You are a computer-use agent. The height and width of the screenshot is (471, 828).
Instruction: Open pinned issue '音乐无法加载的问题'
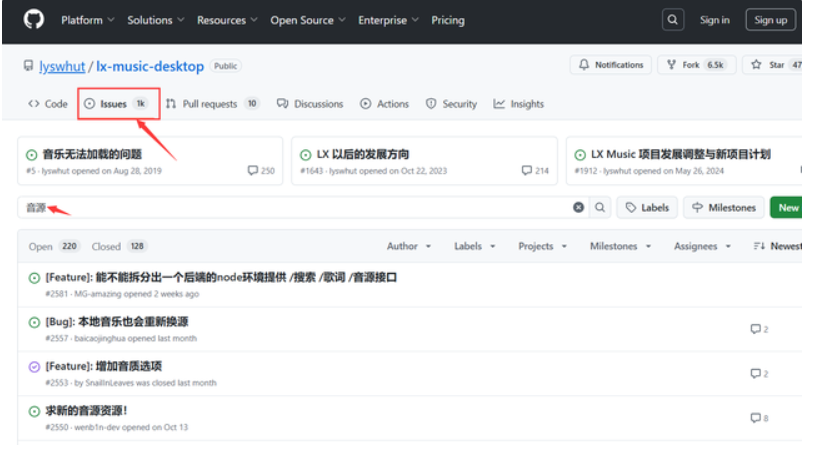(92, 154)
